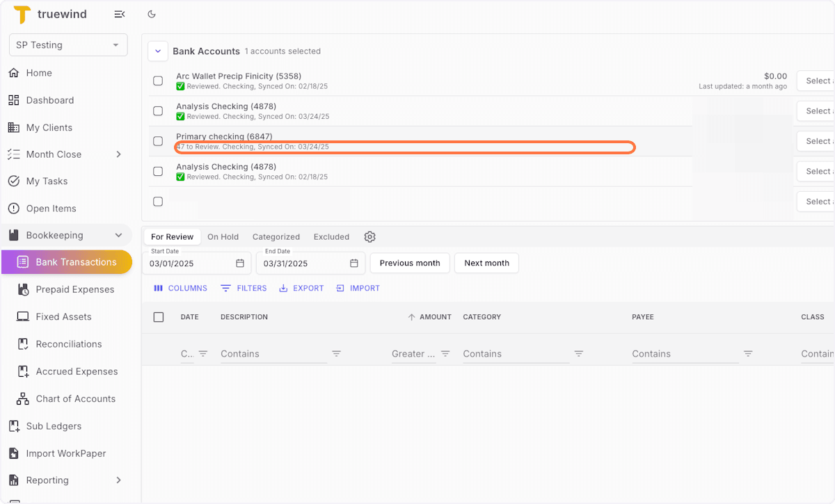Image resolution: width=835 pixels, height=504 pixels.
Task: Check the select-all checkbox in the transactions table
Action: click(159, 316)
